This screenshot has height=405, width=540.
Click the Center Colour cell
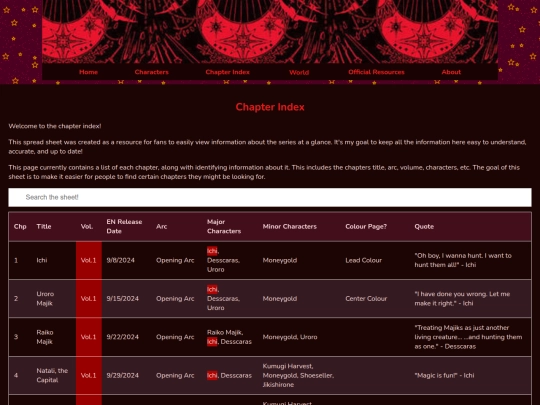366,299
